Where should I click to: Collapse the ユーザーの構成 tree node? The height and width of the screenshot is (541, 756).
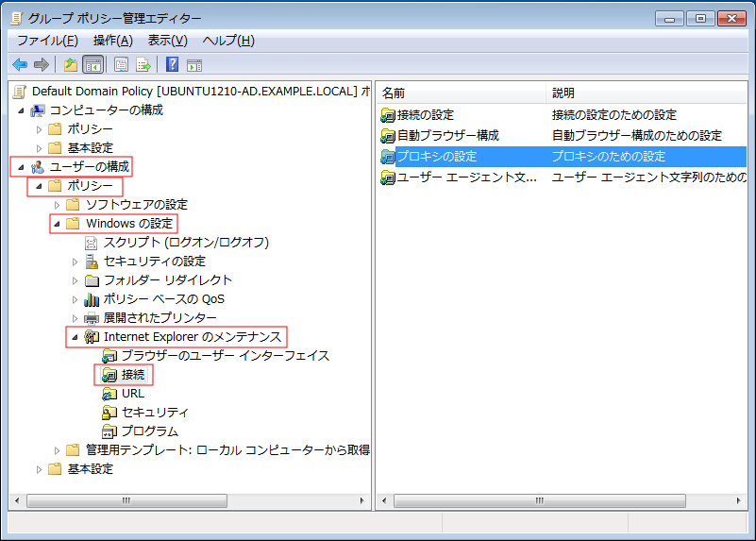(21, 167)
